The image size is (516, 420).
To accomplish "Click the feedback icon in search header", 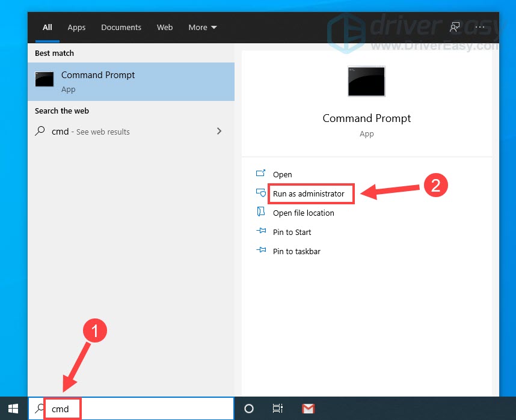I will (x=455, y=28).
